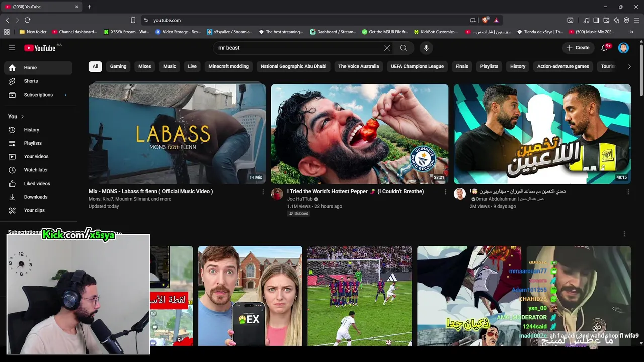This screenshot has height=362, width=644.
Task: Select the Finals filter chip
Action: 462,66
